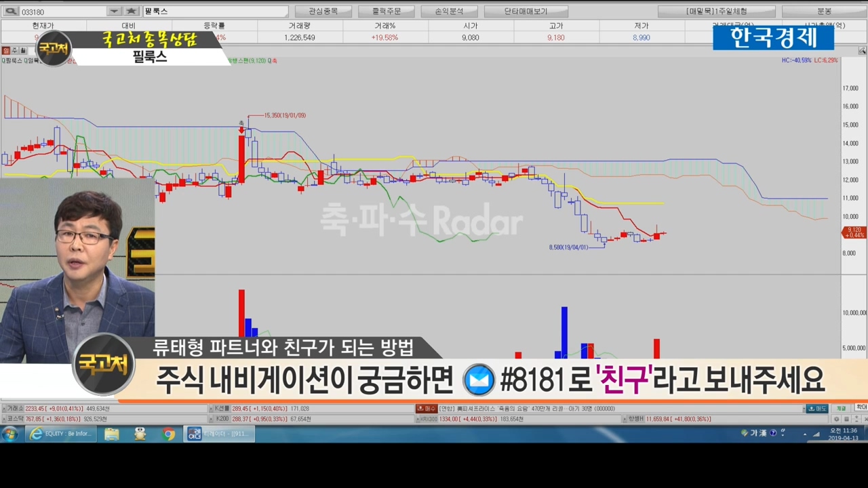Screen dimensions: 868x488
Task: Click the [매밀묵]1주일체험 button
Action: point(716,12)
